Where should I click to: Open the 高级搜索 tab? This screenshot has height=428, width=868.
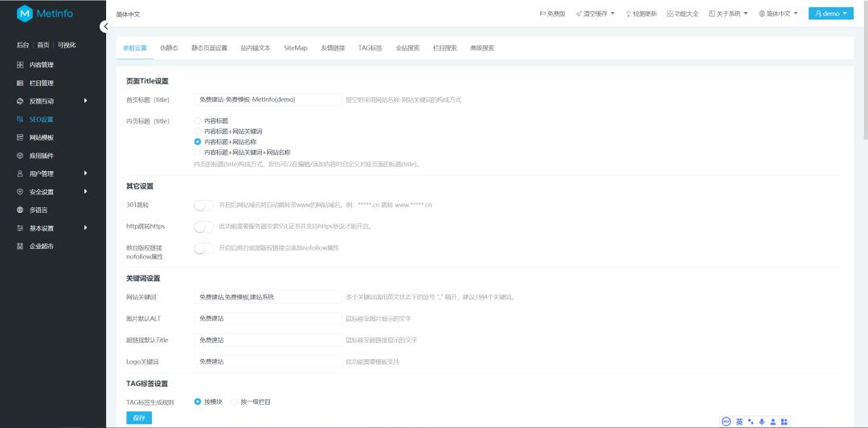click(x=482, y=48)
